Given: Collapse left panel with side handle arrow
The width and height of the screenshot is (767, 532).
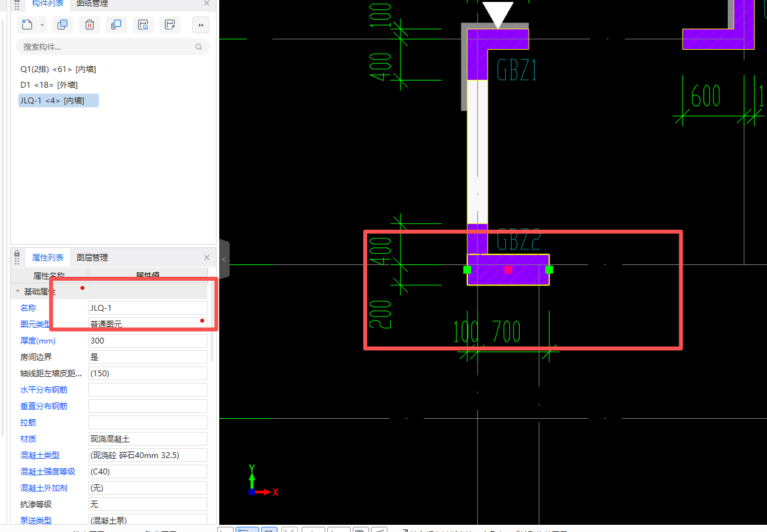Looking at the screenshot, I should 224,260.
